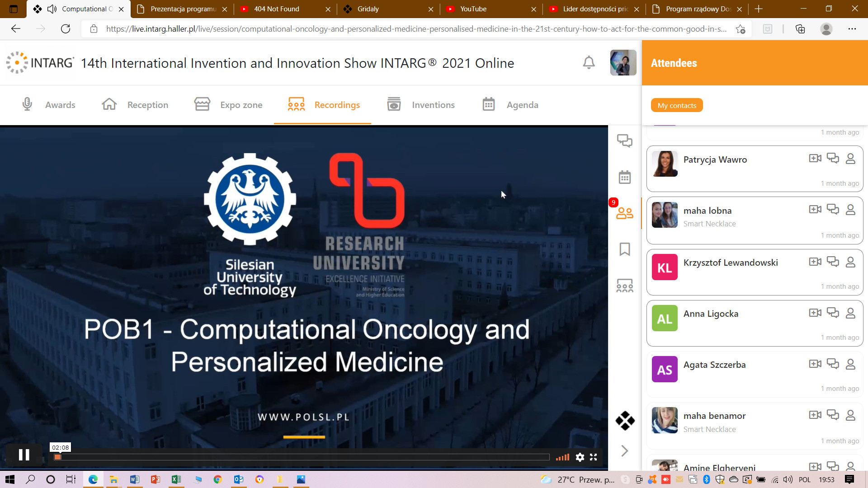The image size is (868, 488).
Task: Open the calendar sidebar icon
Action: point(625,177)
